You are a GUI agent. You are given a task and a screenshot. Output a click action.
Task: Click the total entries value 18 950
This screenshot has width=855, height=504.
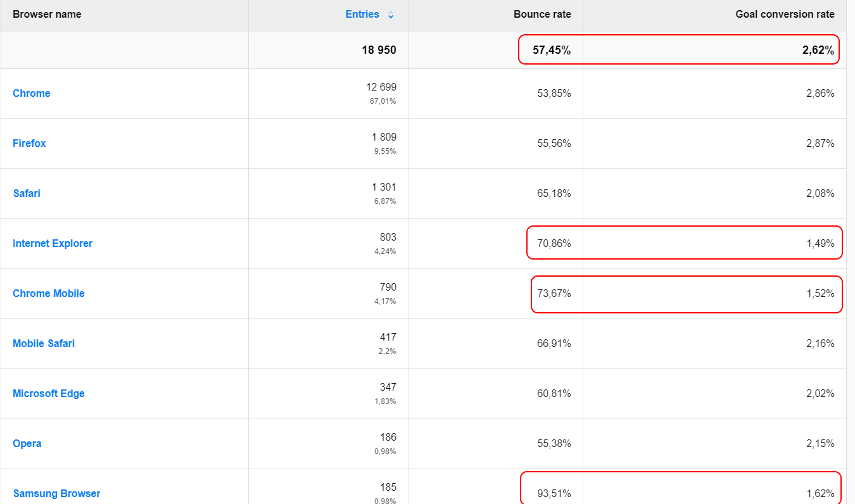379,50
